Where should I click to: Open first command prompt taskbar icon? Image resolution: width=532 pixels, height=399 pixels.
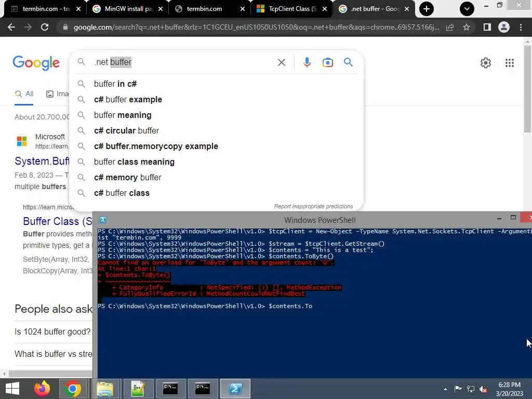(x=170, y=389)
